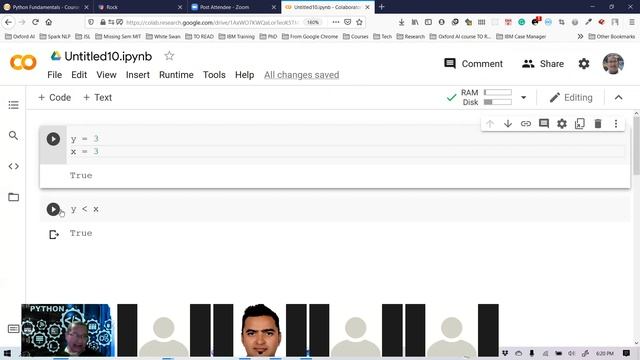The image size is (640, 360).
Task: Open the Runtime menu
Action: point(176,75)
